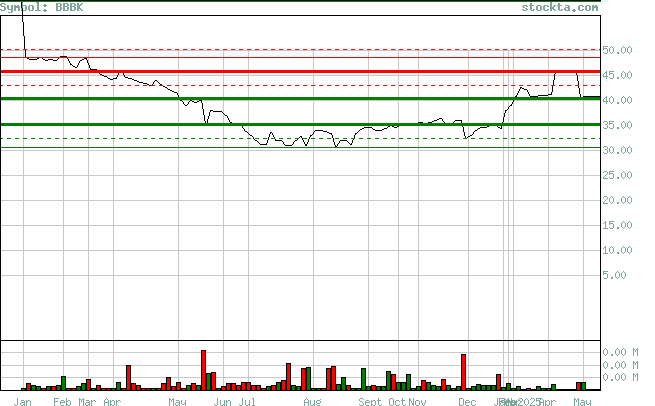Click the 35.00 price axis label
The image size is (655, 406).
617,125
